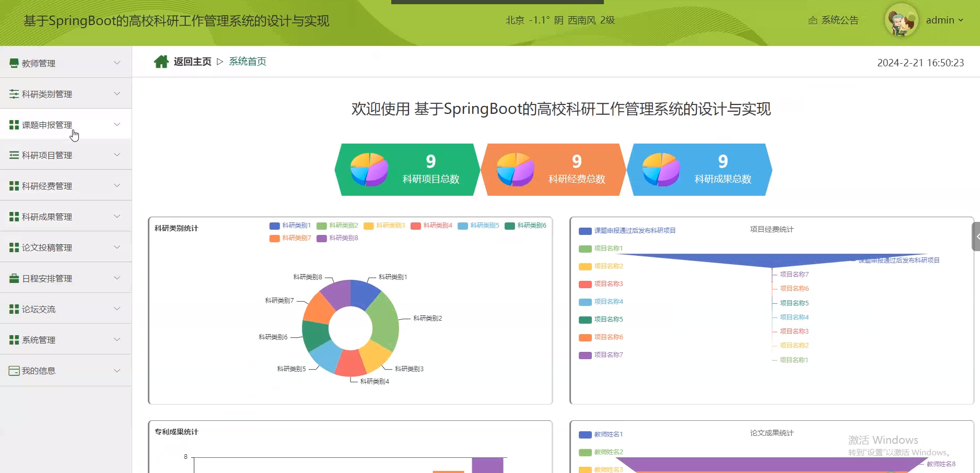This screenshot has height=473, width=980.
Task: Toggle 课题申报通过后发布科研项目 legend entry
Action: point(627,231)
